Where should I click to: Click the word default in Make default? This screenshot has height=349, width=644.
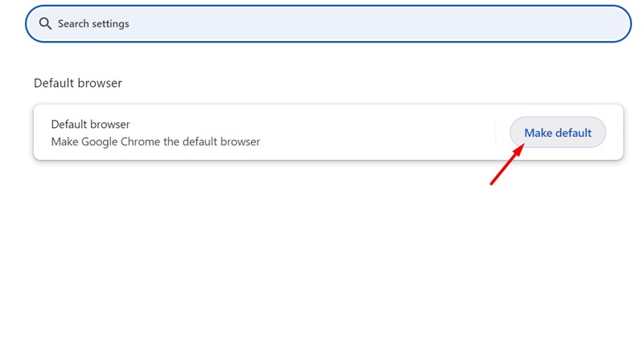coord(574,133)
